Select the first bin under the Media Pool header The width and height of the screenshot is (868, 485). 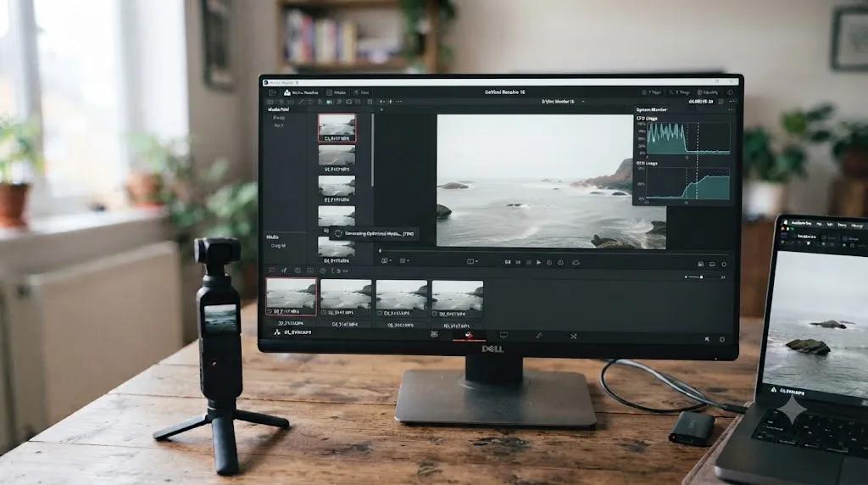tap(278, 118)
